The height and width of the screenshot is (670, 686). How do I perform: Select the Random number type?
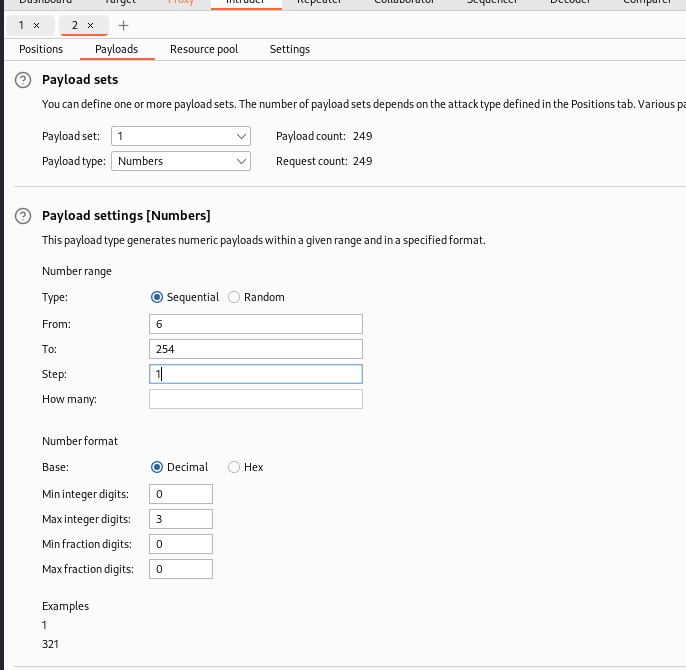coord(234,297)
